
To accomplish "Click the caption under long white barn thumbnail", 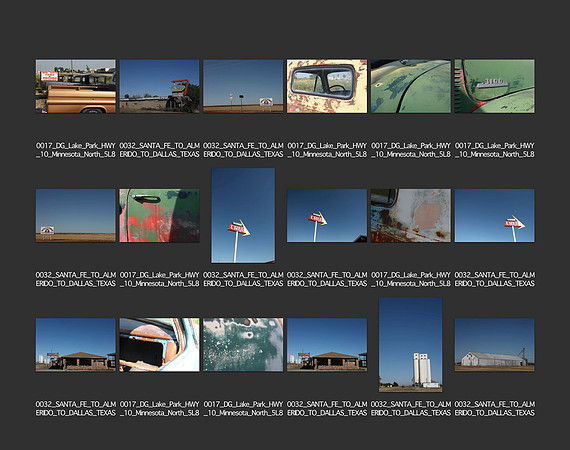I will 494,409.
